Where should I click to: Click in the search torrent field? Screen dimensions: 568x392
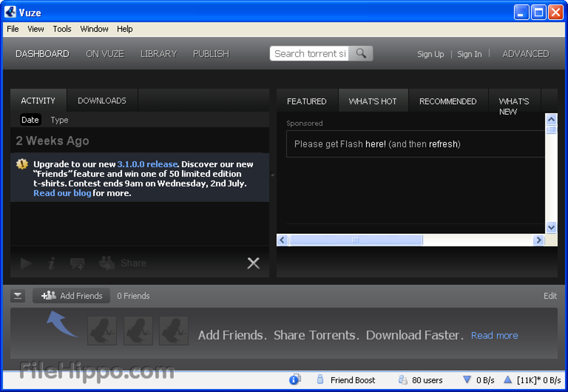(x=310, y=53)
